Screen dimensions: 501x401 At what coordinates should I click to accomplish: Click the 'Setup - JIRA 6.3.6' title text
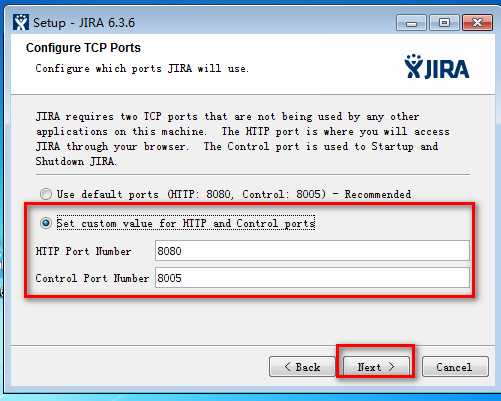84,23
